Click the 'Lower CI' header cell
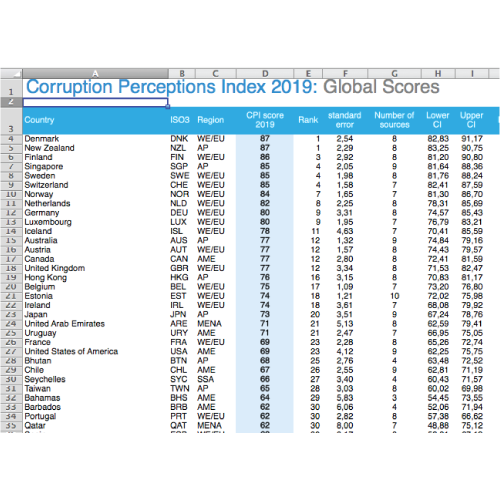This screenshot has width=500, height=500. pyautogui.click(x=438, y=120)
